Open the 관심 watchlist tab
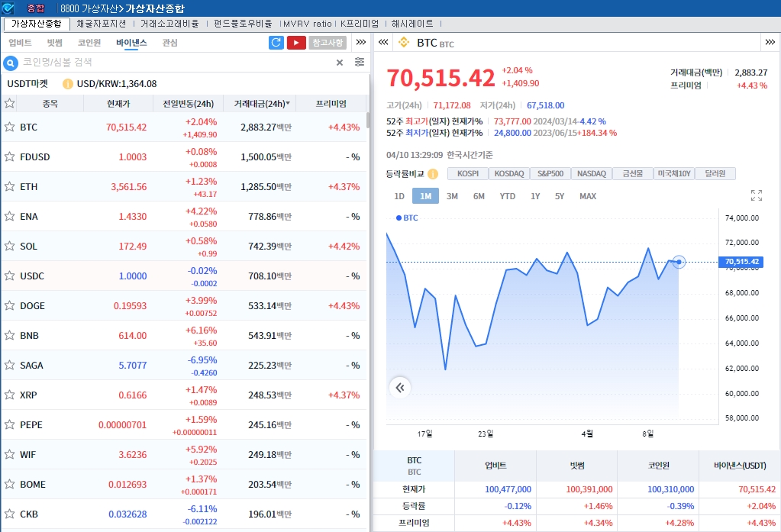This screenshot has height=532, width=781. (x=169, y=43)
